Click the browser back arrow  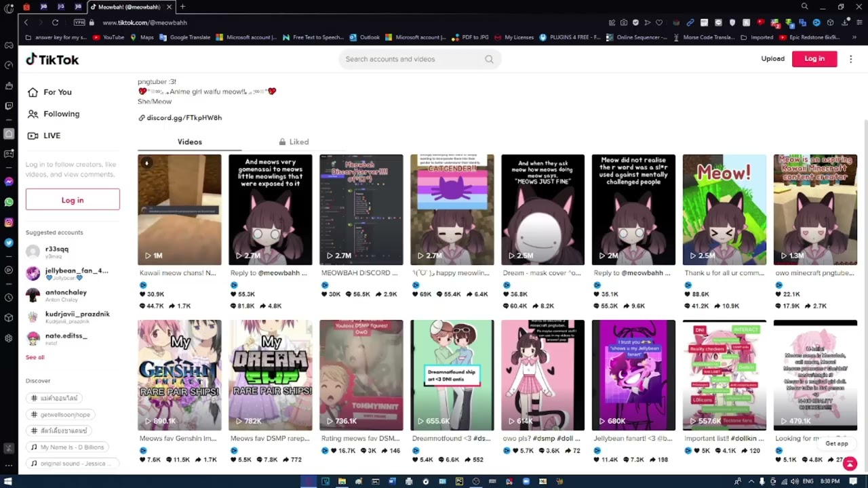26,22
